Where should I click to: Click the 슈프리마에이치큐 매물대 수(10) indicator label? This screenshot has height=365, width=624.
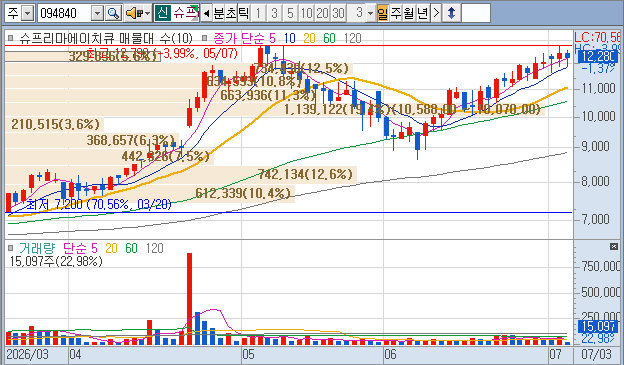coord(106,38)
